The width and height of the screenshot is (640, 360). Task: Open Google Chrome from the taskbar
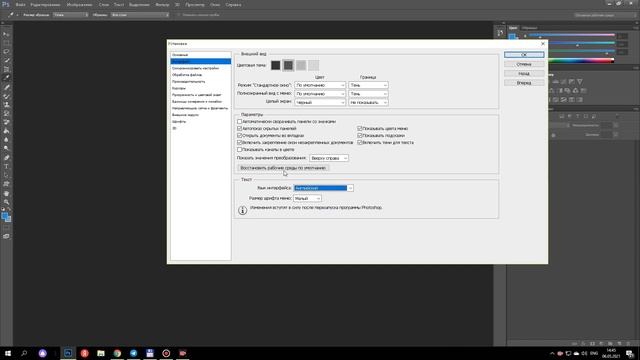(117, 353)
